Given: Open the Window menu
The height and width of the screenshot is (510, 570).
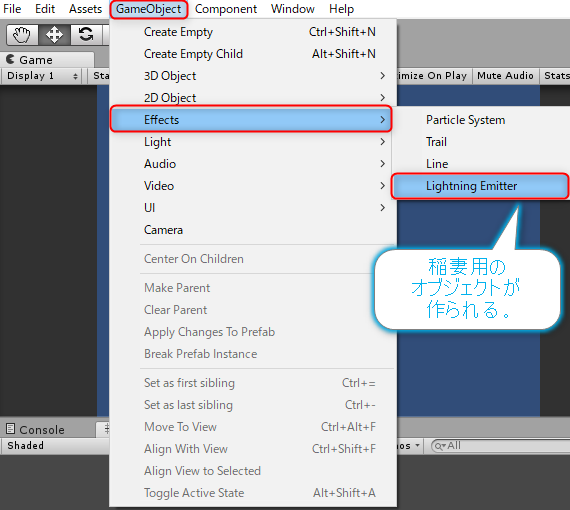Looking at the screenshot, I should click(x=293, y=9).
